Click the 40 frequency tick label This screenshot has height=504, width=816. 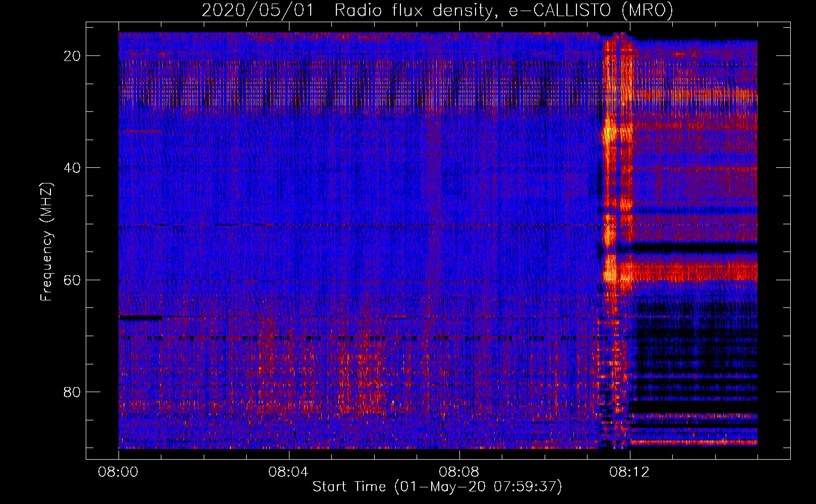[x=72, y=168]
